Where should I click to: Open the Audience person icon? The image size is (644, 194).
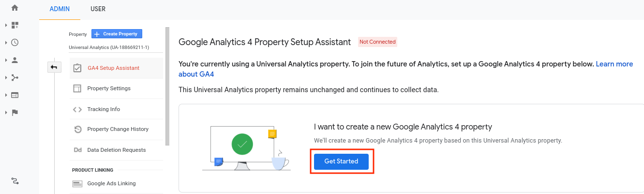(x=15, y=60)
